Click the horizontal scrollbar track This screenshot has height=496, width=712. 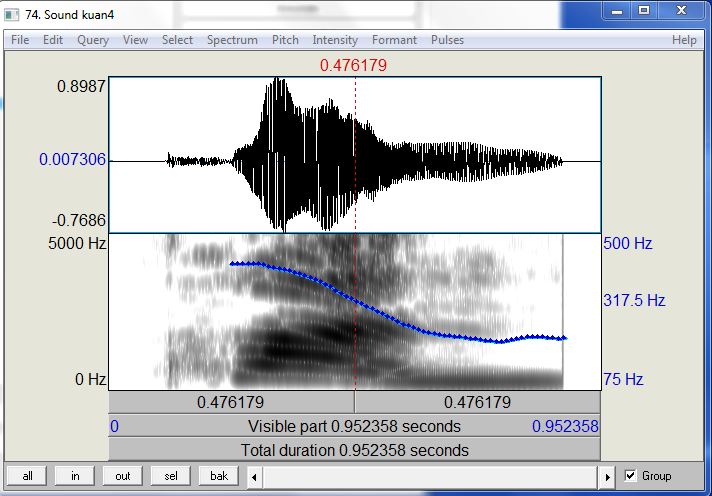pyautogui.click(x=431, y=477)
